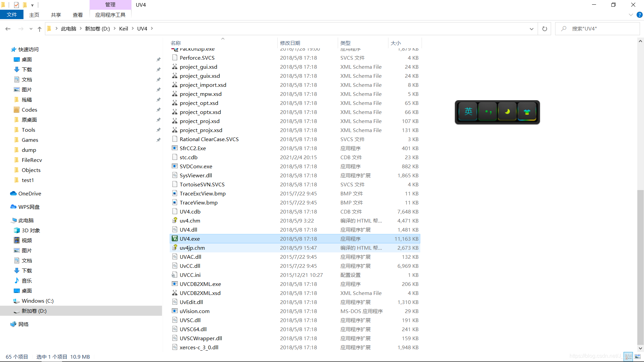Click the 英 input language button
This screenshot has height=362, width=644.
click(468, 112)
